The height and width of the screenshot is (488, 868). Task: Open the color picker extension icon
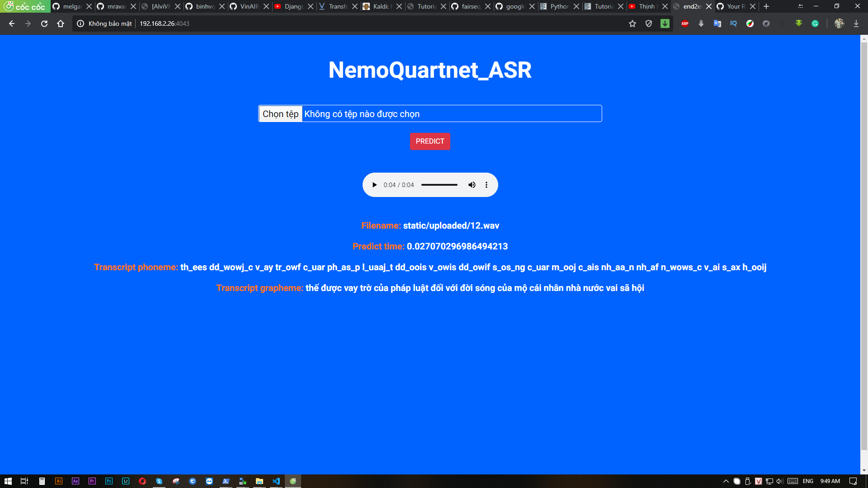(x=750, y=23)
